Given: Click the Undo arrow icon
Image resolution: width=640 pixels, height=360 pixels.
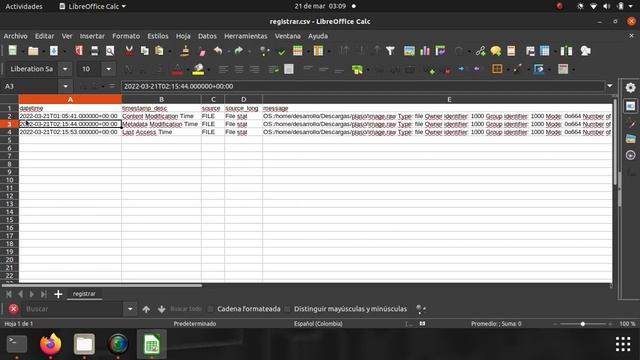Looking at the screenshot, I should [x=218, y=51].
